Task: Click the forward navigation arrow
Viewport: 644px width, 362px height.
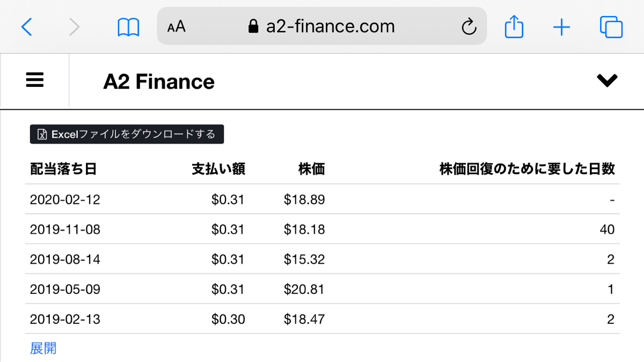Action: 75,26
